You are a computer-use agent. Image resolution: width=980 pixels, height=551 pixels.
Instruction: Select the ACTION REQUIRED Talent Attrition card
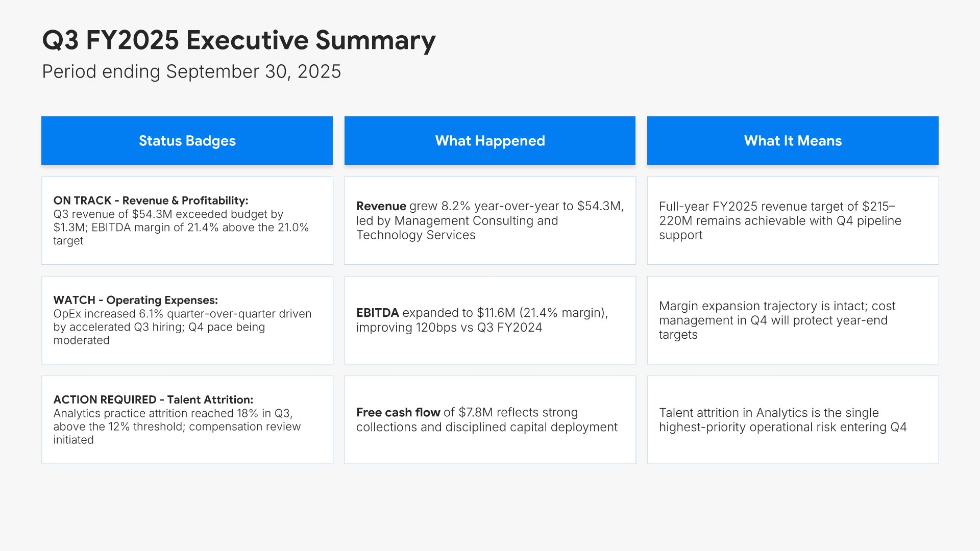(187, 419)
